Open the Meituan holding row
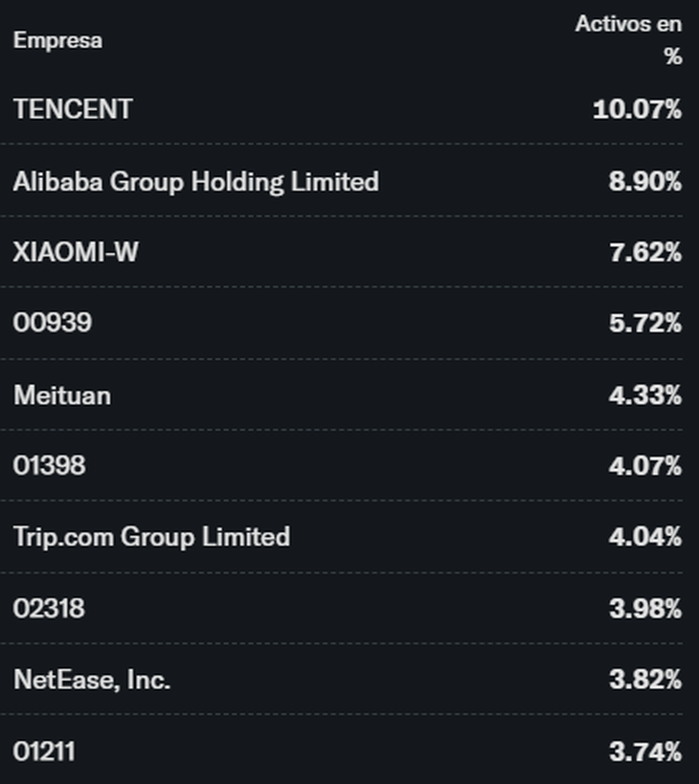Screen dimensions: 699x784 click(62, 394)
